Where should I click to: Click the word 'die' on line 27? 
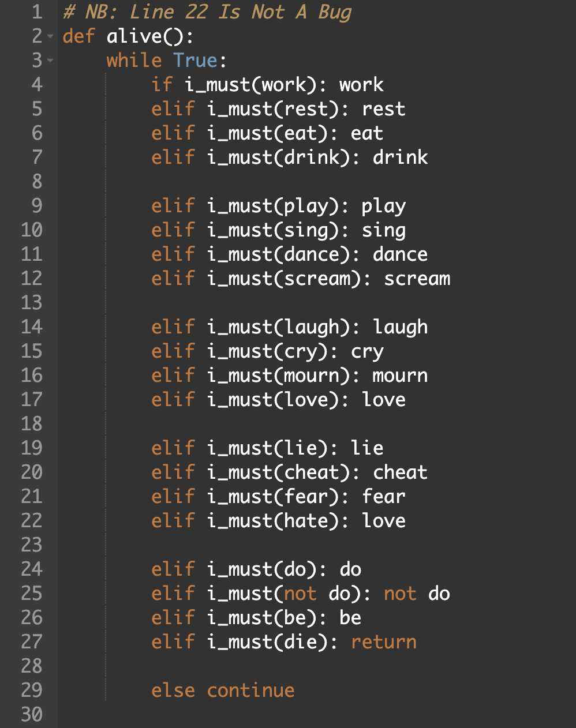coord(300,642)
